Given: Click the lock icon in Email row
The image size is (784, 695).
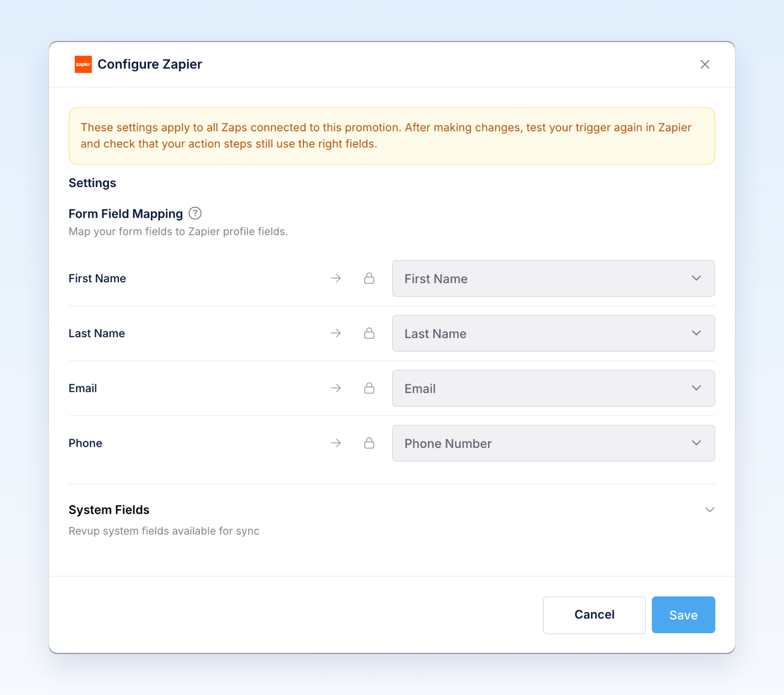Looking at the screenshot, I should (369, 388).
